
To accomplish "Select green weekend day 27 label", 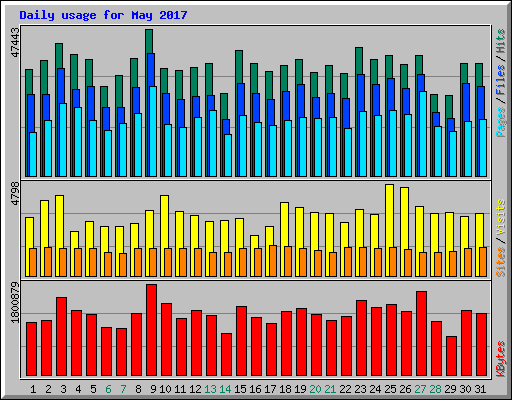I will (420, 389).
